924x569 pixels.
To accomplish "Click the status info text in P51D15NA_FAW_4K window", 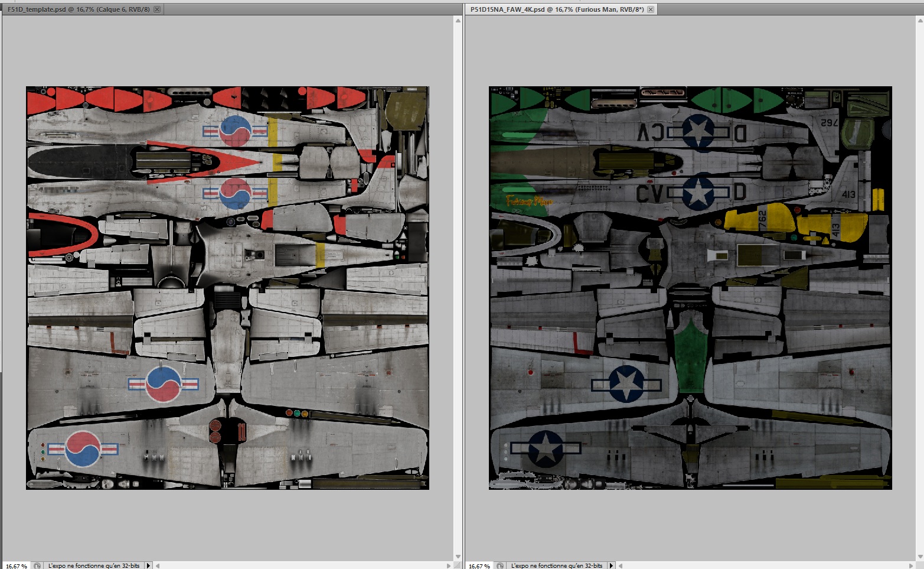I will click(x=557, y=565).
